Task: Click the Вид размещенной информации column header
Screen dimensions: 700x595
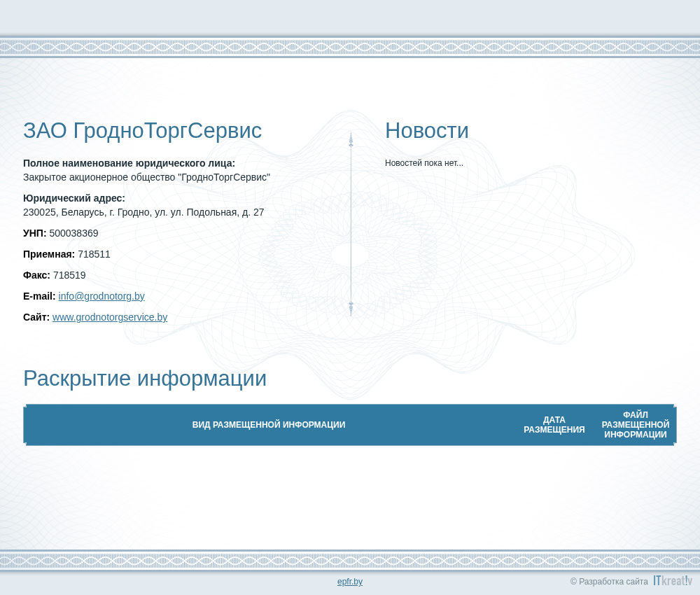Action: pos(269,425)
